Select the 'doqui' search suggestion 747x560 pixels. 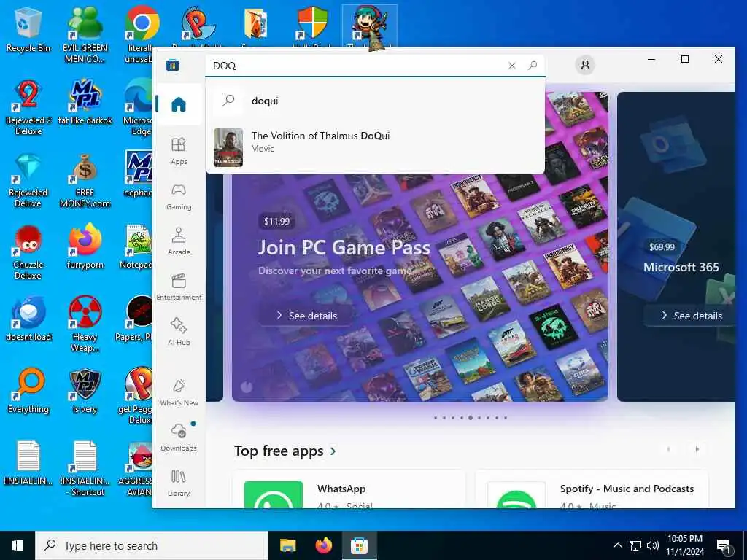click(x=376, y=101)
